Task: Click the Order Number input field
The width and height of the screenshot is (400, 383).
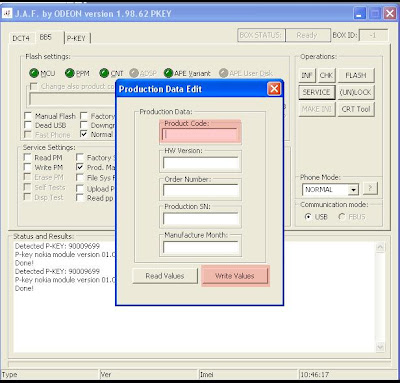Action: (201, 190)
